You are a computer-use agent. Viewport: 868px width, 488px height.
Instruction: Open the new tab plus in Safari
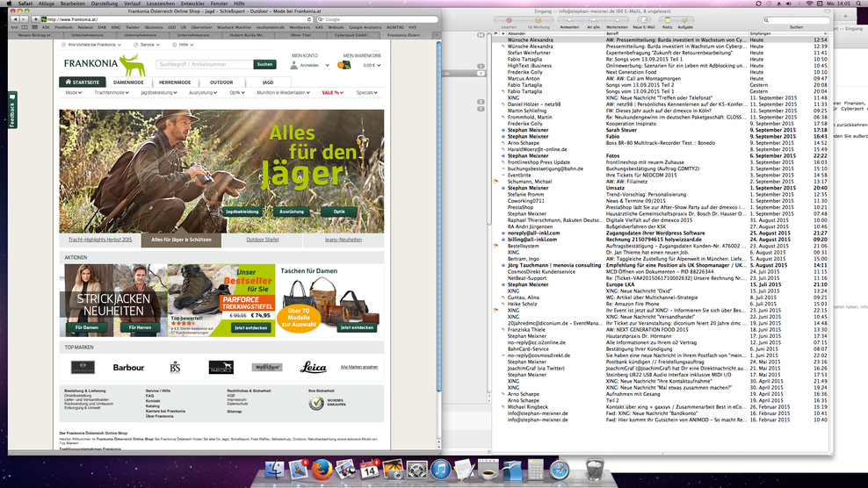437,35
